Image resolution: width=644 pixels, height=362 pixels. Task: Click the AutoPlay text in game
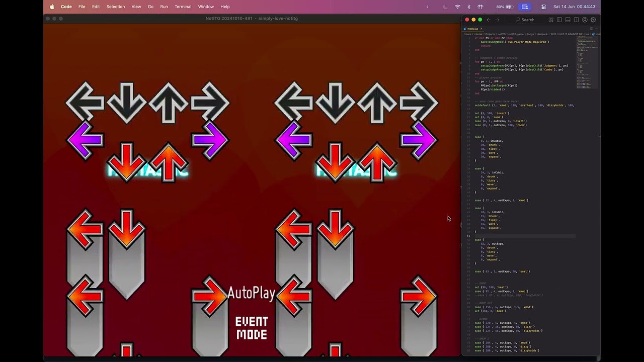click(x=251, y=293)
